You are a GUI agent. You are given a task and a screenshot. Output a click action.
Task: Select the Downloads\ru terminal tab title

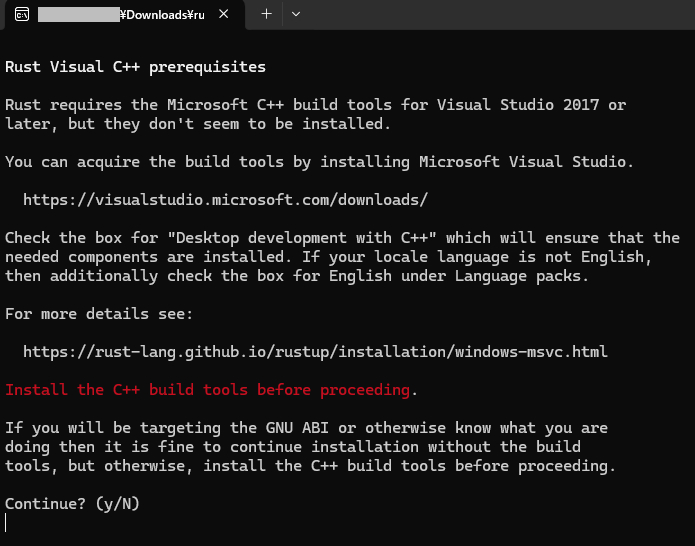(x=121, y=15)
